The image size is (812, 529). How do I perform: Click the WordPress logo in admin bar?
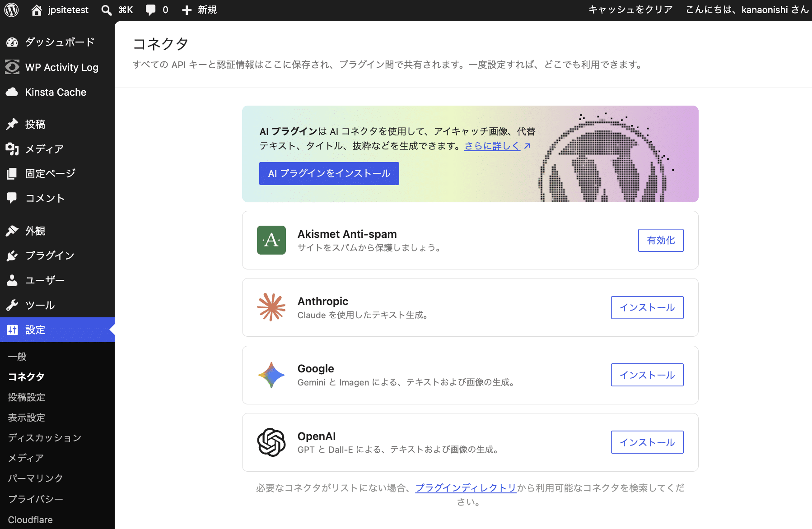click(x=11, y=10)
